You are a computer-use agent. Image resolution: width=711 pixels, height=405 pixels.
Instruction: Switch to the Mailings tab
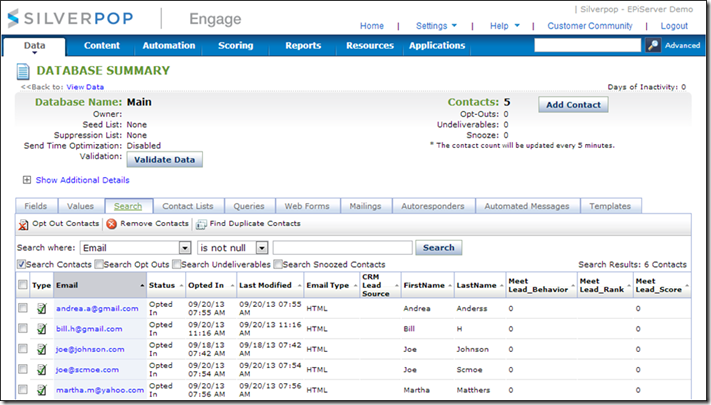(365, 206)
